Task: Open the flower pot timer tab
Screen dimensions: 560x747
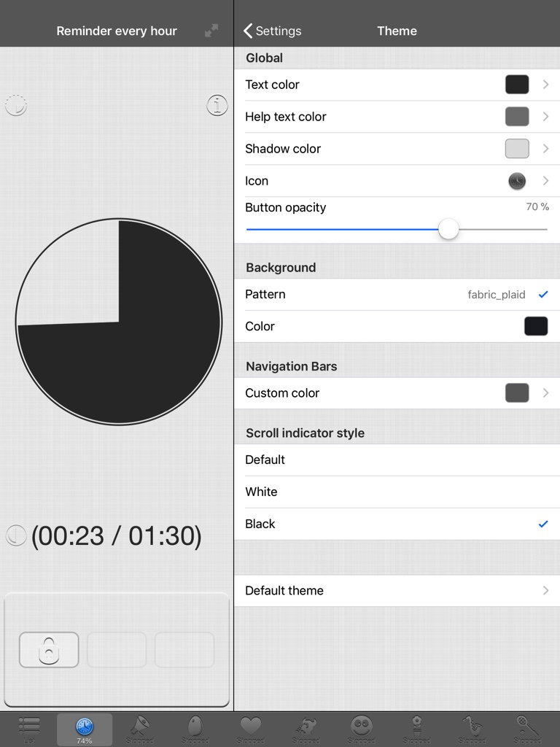Action: pyautogui.click(x=416, y=729)
